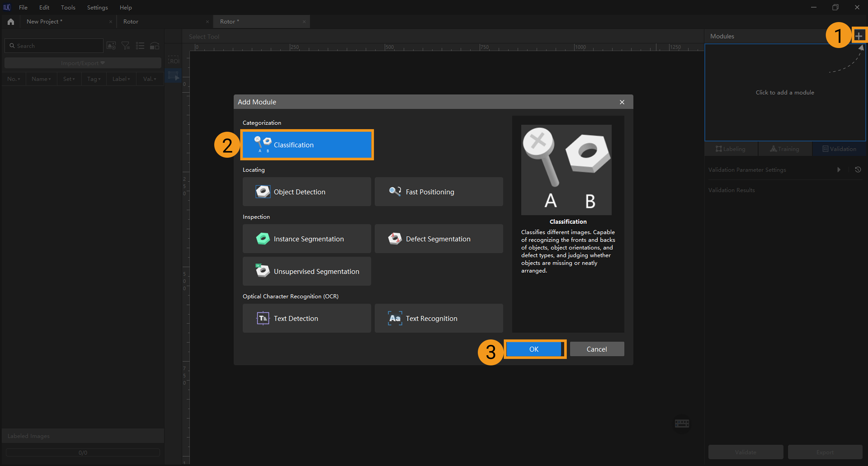This screenshot has width=868, height=466.
Task: Open the Import/Export dropdown
Action: pyautogui.click(x=82, y=63)
